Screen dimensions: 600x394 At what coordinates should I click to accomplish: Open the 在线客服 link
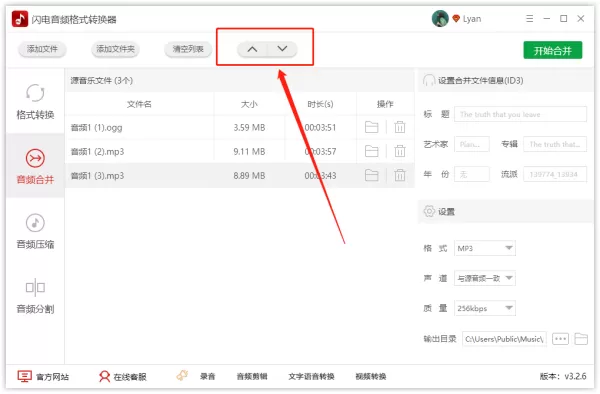click(x=130, y=377)
